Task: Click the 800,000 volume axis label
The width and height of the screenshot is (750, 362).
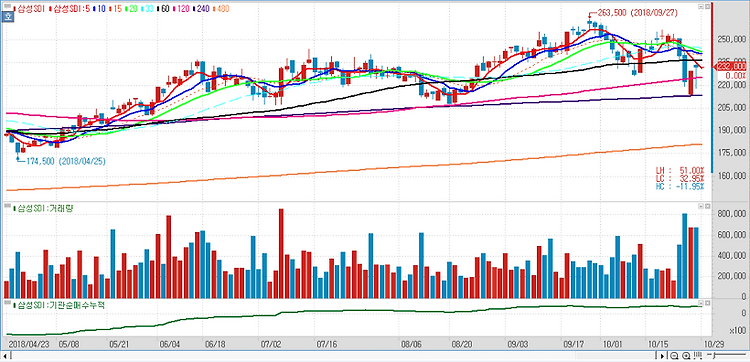Action: pos(732,214)
